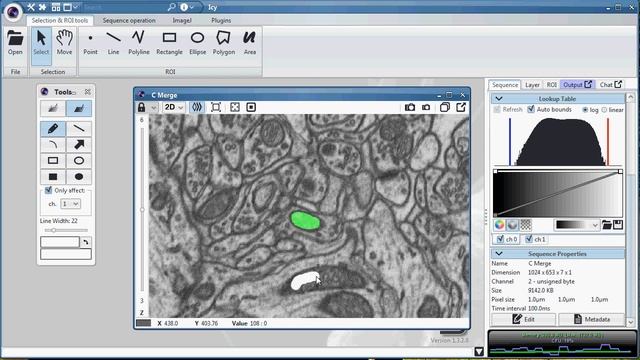Pick the filled rectangle tool in Tools panel
640x360 pixels.
pos(53,177)
